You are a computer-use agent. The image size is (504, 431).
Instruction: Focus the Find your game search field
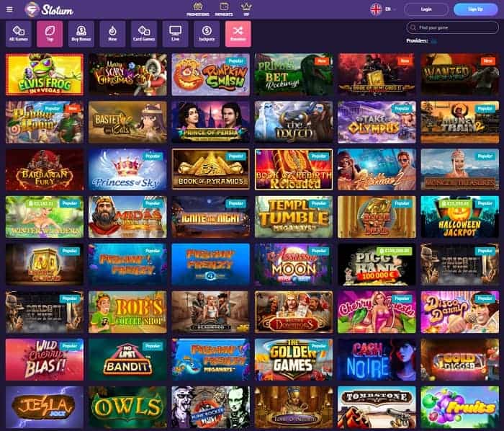click(453, 27)
